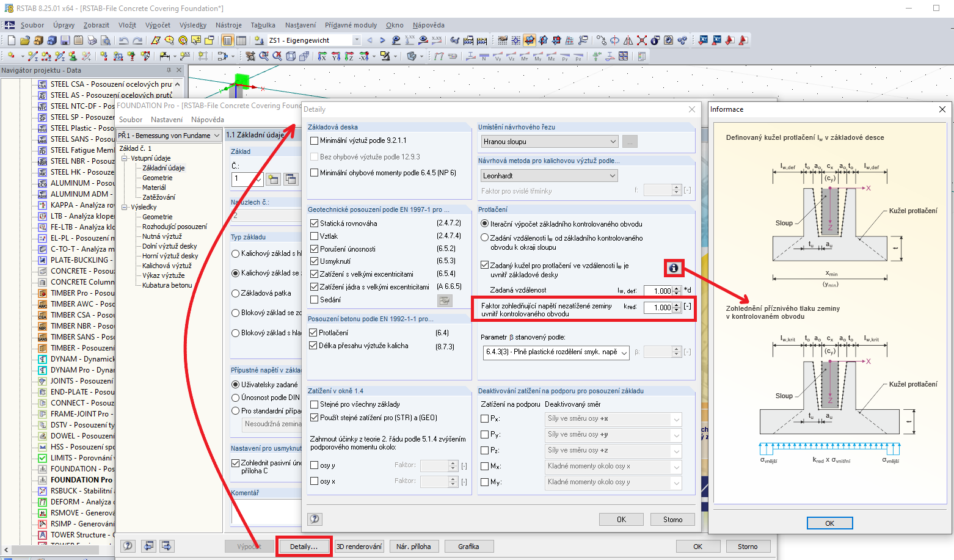Screen dimensions: 954x560
Task: Open the Leonhardt design method dropdown
Action: pyautogui.click(x=550, y=176)
